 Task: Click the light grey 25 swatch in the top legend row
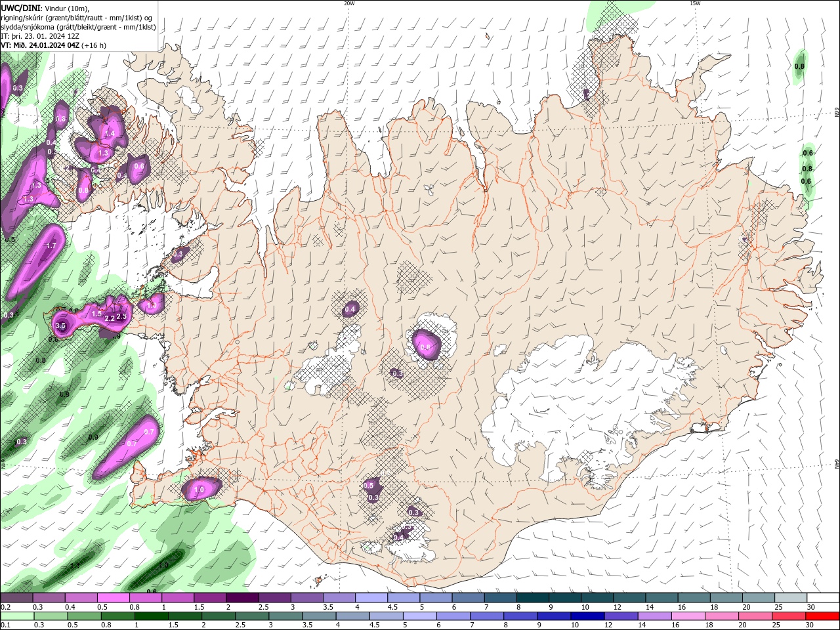coord(791,598)
